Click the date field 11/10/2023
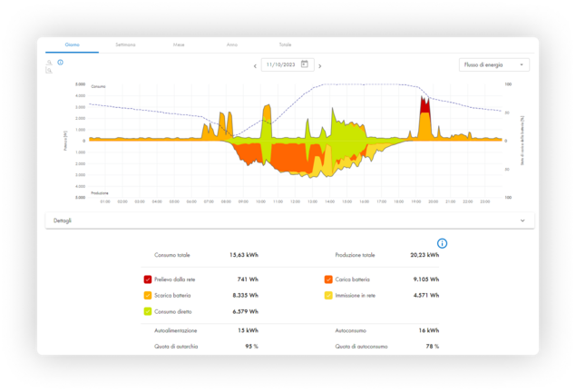 click(x=280, y=65)
